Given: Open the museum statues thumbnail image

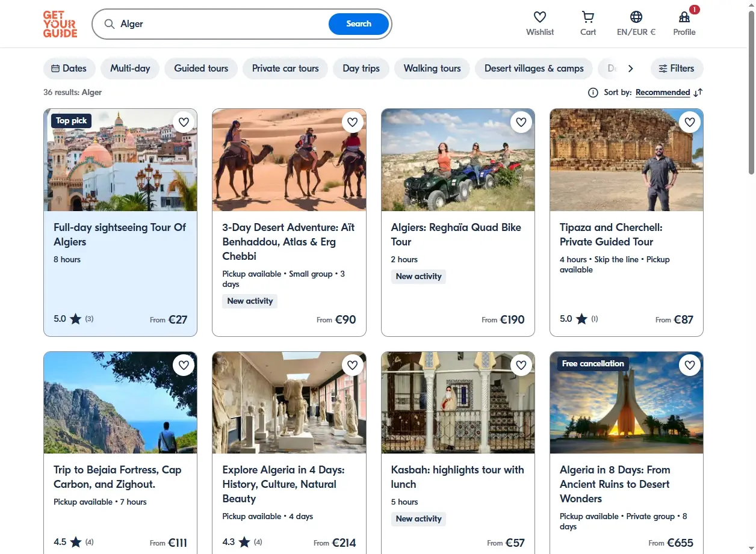Looking at the screenshot, I should (x=289, y=402).
